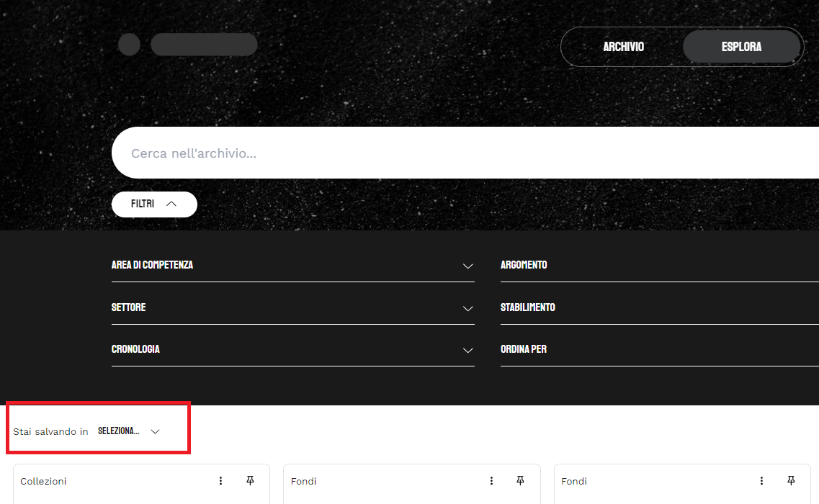Open three-dot menu on the rightmost Fondi card

[762, 481]
